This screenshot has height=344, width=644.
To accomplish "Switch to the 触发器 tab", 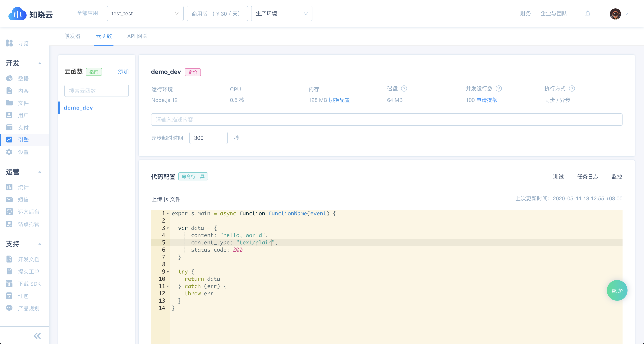I will tap(72, 36).
